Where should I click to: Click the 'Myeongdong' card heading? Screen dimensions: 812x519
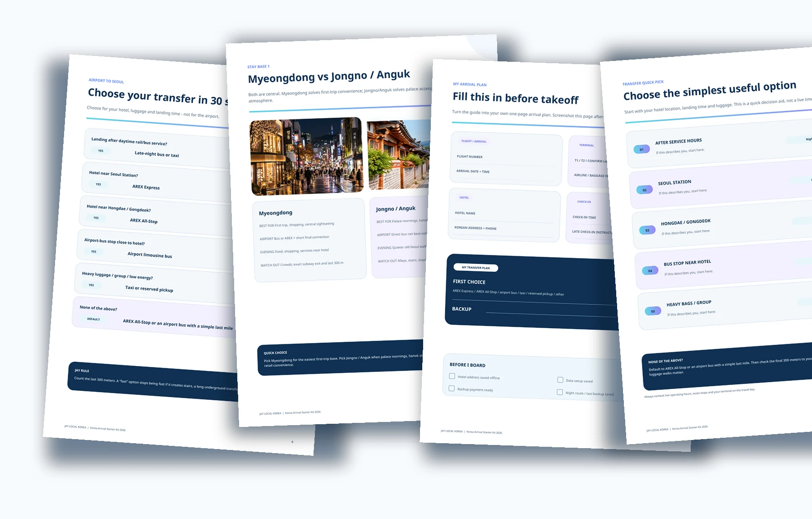click(276, 213)
